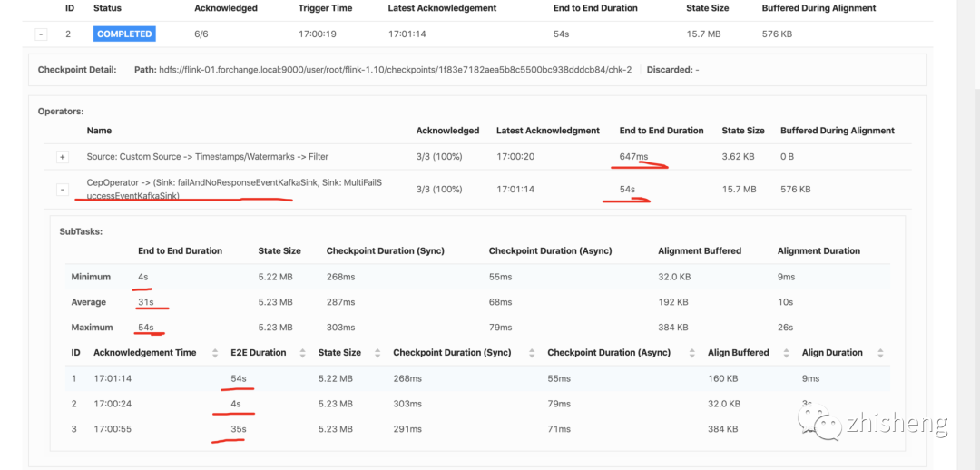
Task: Click Latest Acknowledgment header in Operators table
Action: point(548,131)
